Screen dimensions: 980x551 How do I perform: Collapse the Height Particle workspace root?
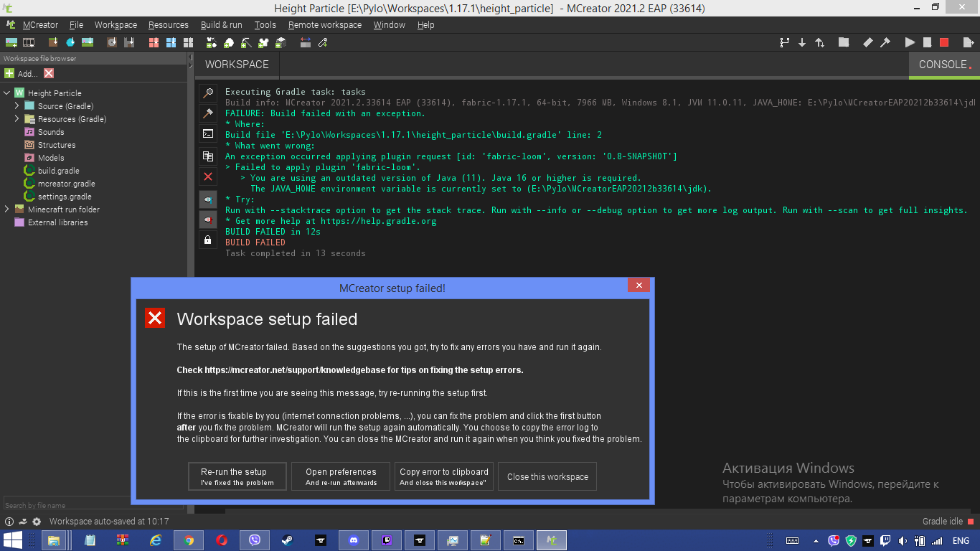7,93
